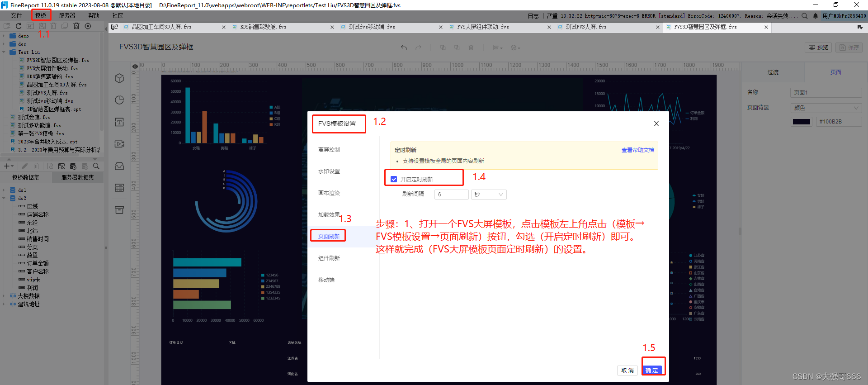Click the locate current template target icon
Screen dimensions: 868x385
point(88,26)
